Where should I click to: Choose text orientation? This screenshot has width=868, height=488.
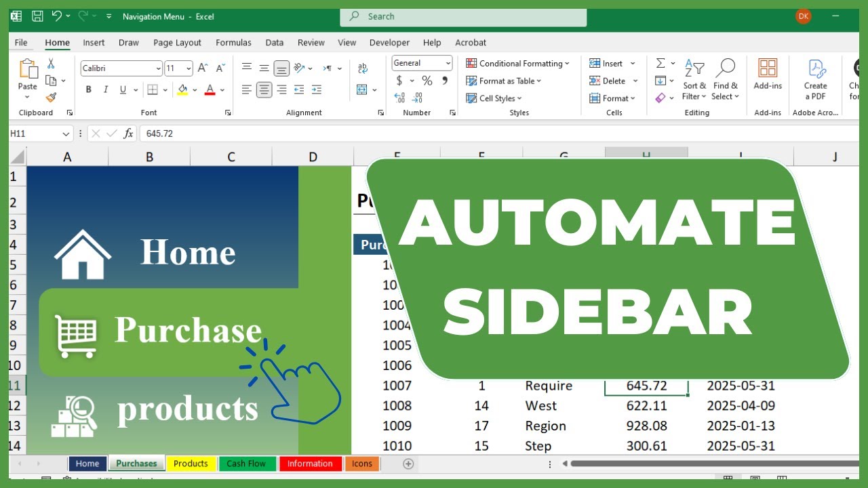(x=299, y=68)
